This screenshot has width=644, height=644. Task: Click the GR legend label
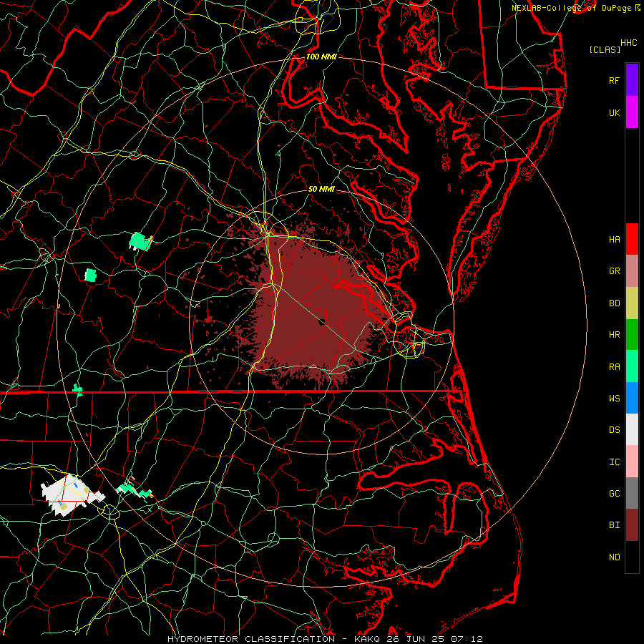click(x=614, y=271)
